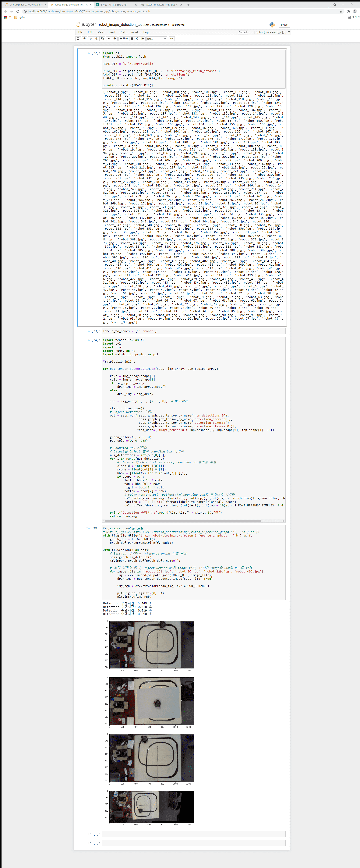This screenshot has width=360, height=868.
Task: Bookmark this page with the star icon
Action: click(341, 12)
